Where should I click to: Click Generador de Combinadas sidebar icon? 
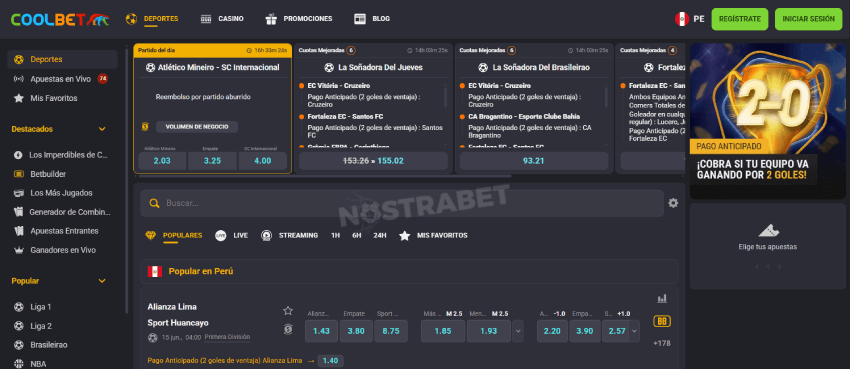point(19,212)
